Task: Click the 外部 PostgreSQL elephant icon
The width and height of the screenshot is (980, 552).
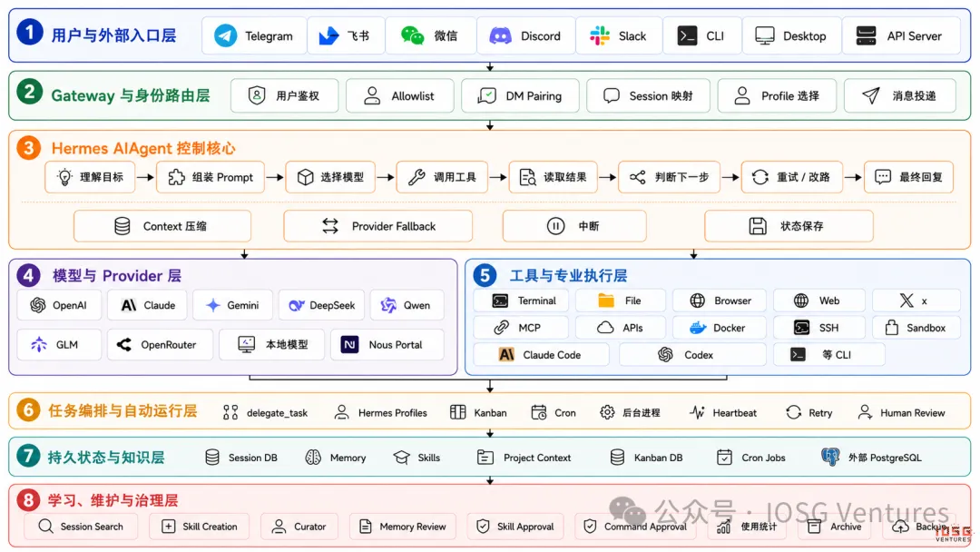Action: click(830, 457)
